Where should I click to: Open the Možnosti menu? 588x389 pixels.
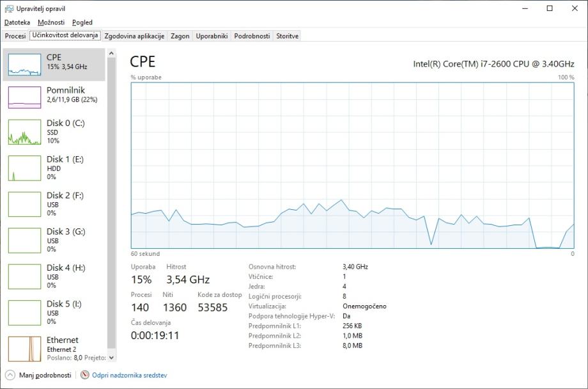pyautogui.click(x=51, y=22)
